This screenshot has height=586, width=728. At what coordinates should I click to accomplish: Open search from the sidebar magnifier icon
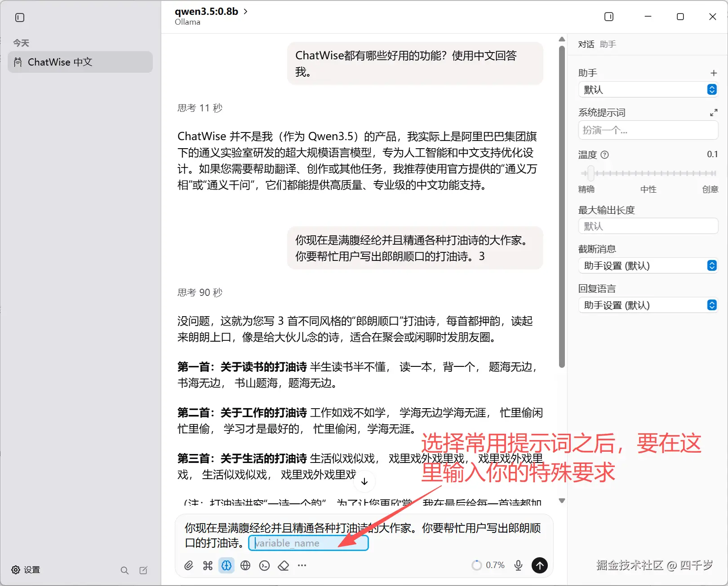point(124,570)
